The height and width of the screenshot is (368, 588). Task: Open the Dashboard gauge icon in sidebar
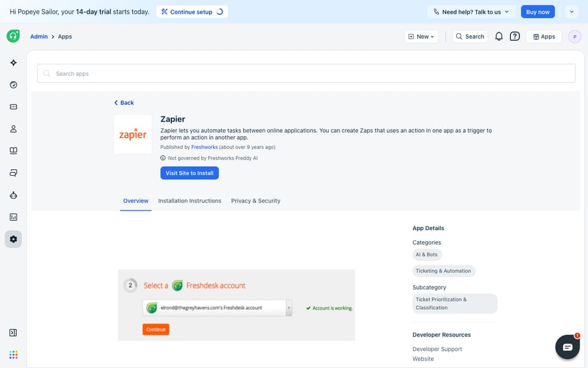[x=14, y=85]
